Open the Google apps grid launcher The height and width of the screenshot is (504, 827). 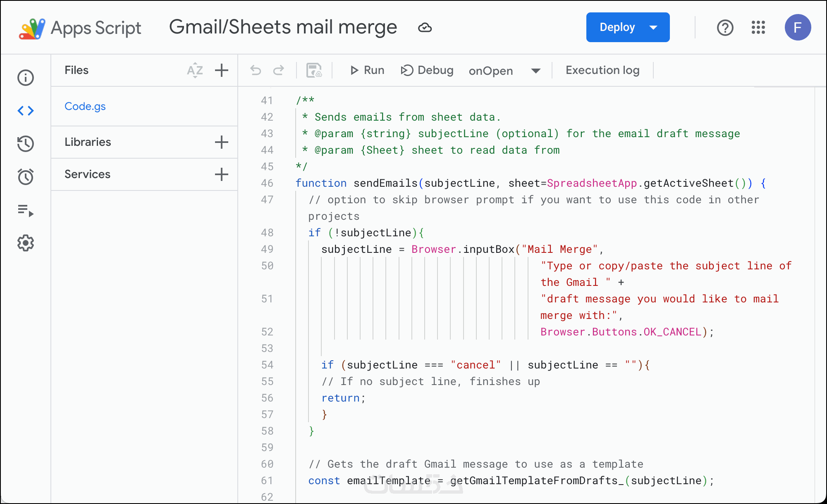[x=758, y=28]
